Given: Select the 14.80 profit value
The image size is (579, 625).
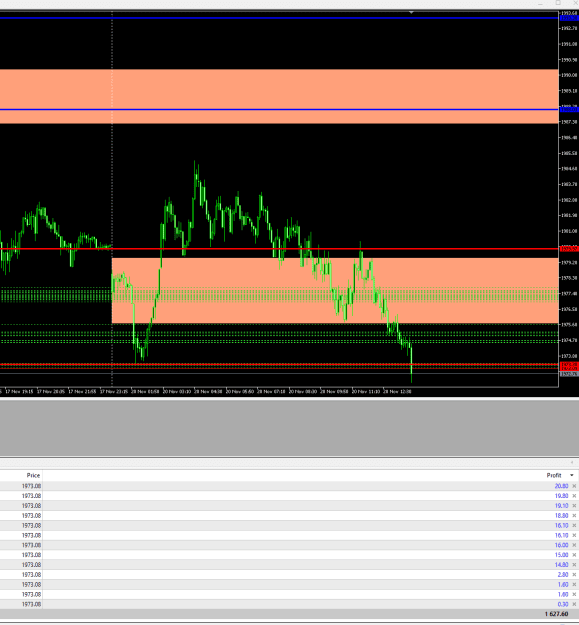Looking at the screenshot, I should [x=561, y=565].
